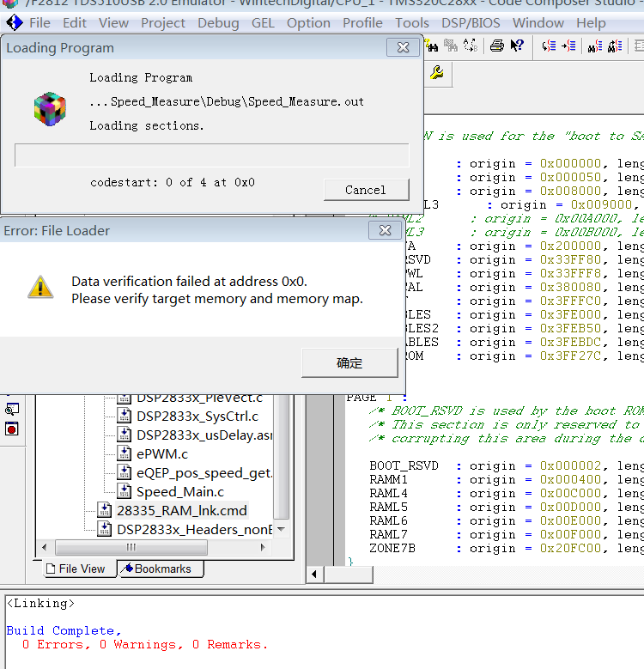Click the find next bracket binoculars icon

[595, 46]
